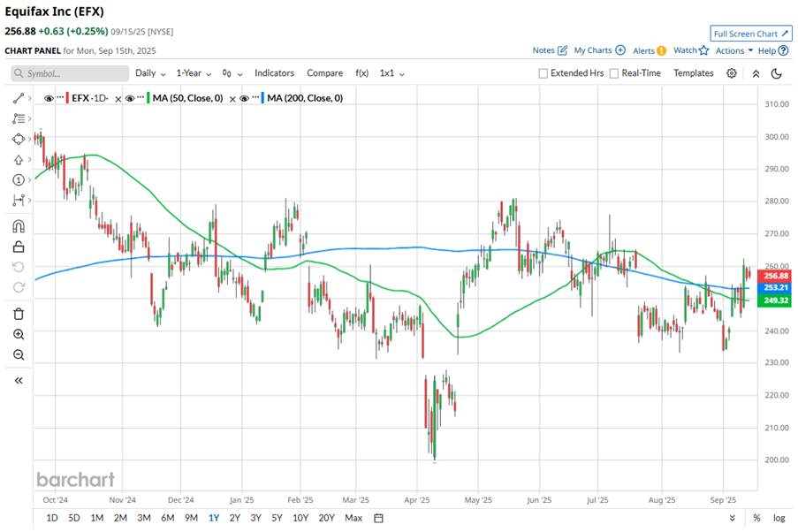
Task: Select the Max time range
Action: point(353,518)
